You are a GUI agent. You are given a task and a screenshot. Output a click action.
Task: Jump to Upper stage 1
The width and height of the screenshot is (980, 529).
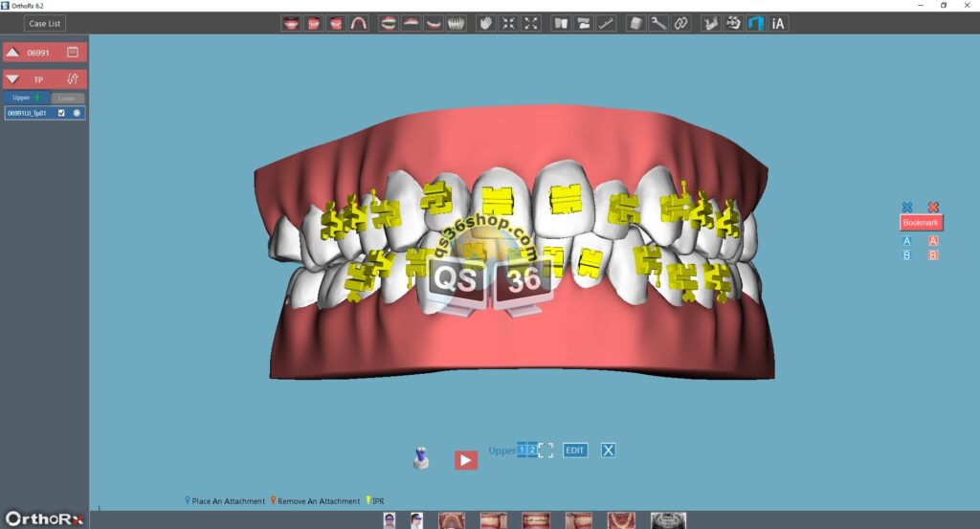tap(522, 450)
